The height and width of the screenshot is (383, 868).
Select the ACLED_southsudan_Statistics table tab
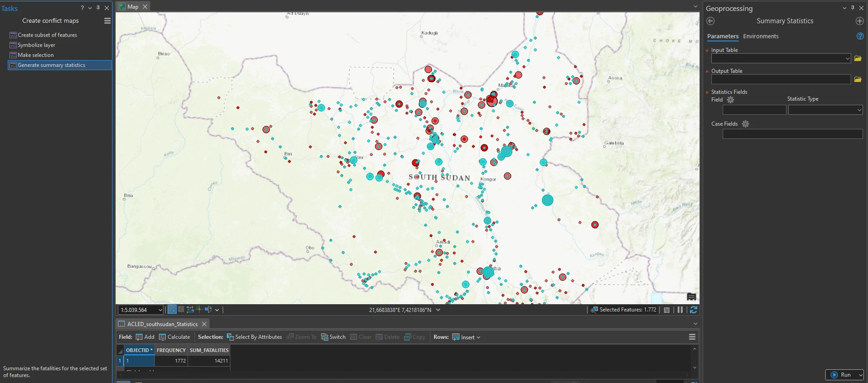point(162,324)
